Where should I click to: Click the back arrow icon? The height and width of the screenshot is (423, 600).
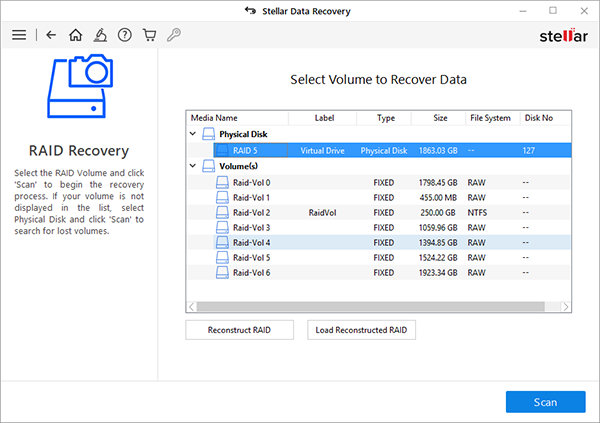[x=52, y=35]
